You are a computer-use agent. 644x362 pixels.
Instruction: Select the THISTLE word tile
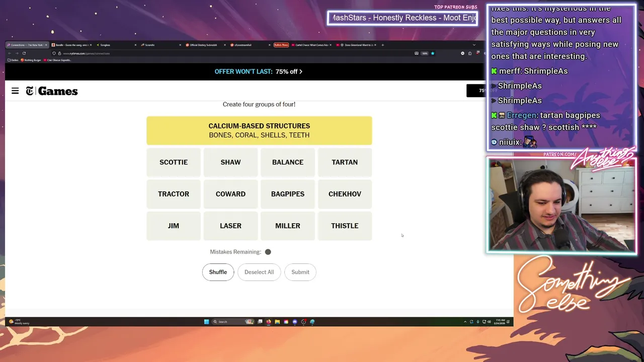point(345,226)
